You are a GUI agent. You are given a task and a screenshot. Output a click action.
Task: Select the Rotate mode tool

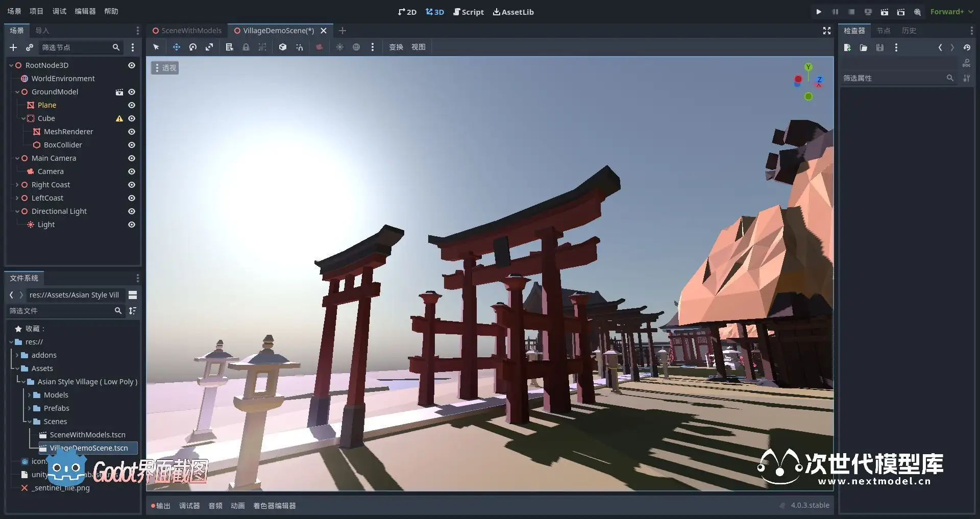coord(193,47)
